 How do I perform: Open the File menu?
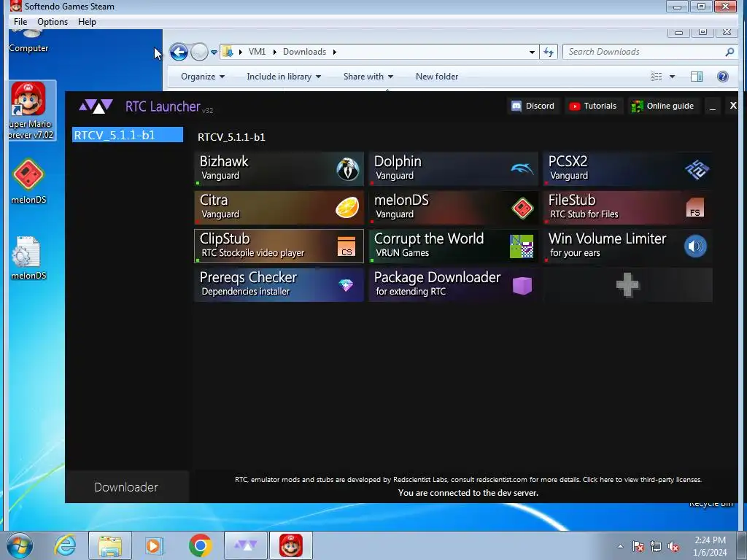20,21
